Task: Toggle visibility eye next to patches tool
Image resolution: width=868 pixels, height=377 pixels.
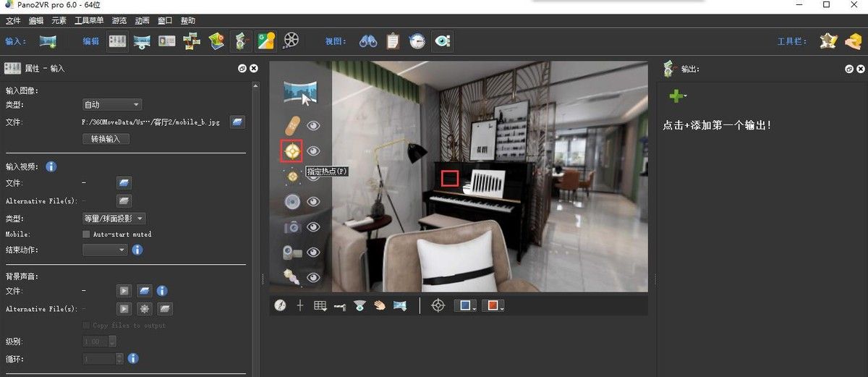Action: coord(313,126)
